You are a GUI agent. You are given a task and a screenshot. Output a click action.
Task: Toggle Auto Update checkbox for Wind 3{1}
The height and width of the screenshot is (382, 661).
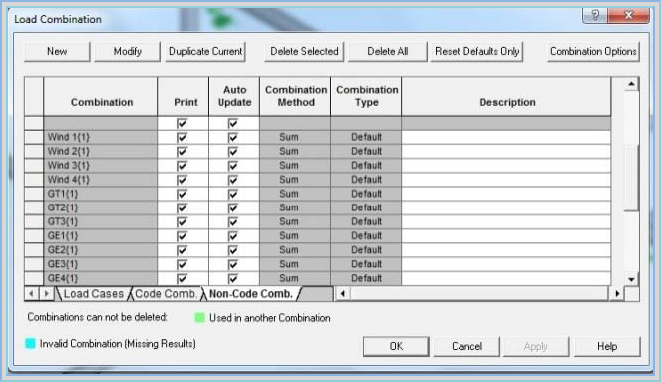click(233, 166)
